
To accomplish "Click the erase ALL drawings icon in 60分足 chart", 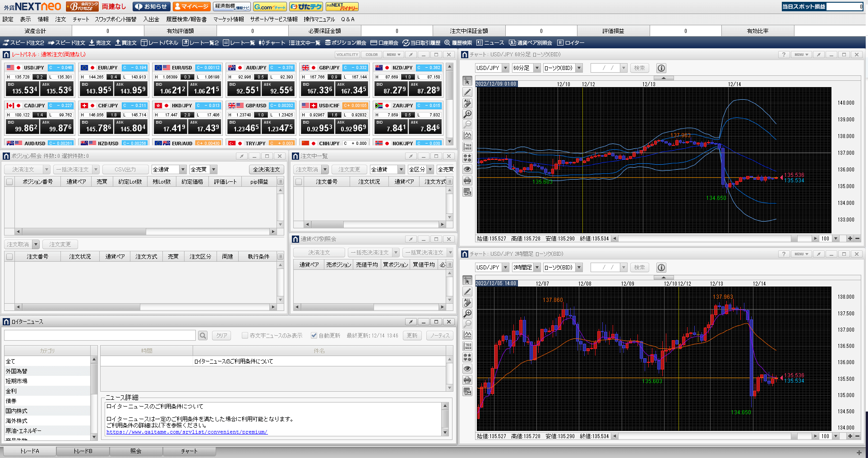I will [x=467, y=103].
